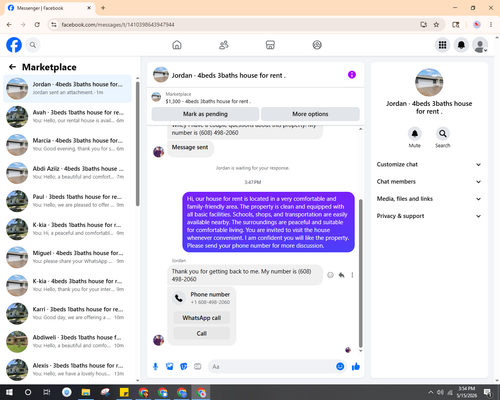Open the $1,300 4beds 3baths listing link
500x400 pixels.
click(208, 101)
